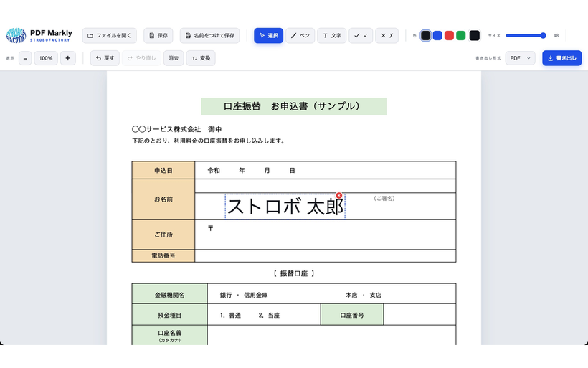Click the 100% zoom level button
588x368 pixels.
pyautogui.click(x=46, y=58)
